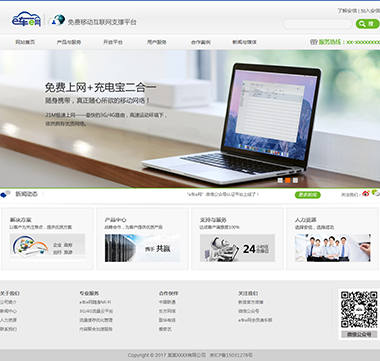Image resolution: width=380 pixels, height=361 pixels.
Task: Open the 开放平台 navigation item
Action: coord(113,42)
